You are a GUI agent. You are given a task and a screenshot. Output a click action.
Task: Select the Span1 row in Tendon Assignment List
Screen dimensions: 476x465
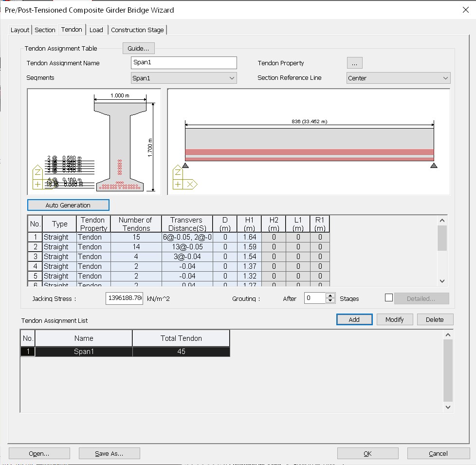(x=83, y=351)
